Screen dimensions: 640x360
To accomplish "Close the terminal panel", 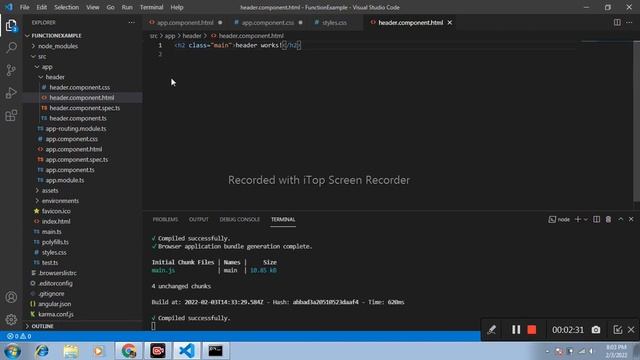I will click(631, 219).
